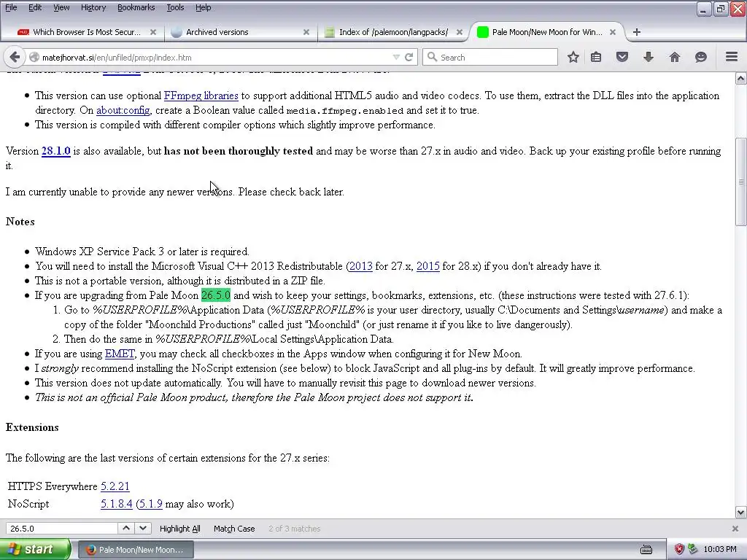The width and height of the screenshot is (747, 560).
Task: Close the find bar
Action: click(735, 529)
